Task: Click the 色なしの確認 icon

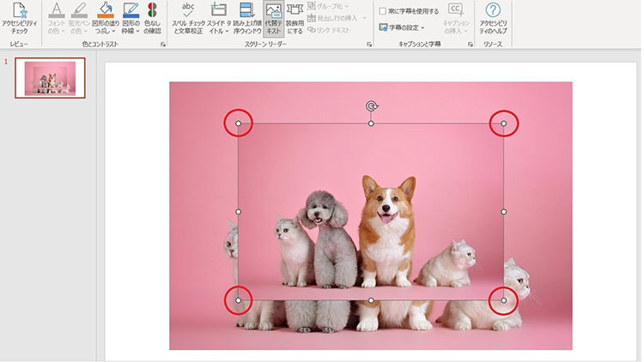Action: [152, 19]
